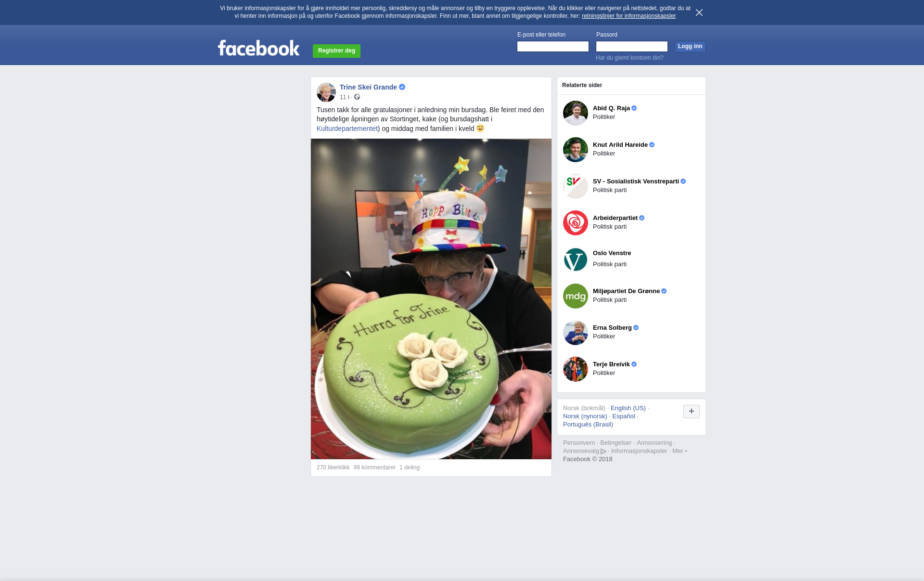Screen dimensions: 924x581
Task: Click Trine Skei Grande's profile avatar
Action: click(x=326, y=92)
